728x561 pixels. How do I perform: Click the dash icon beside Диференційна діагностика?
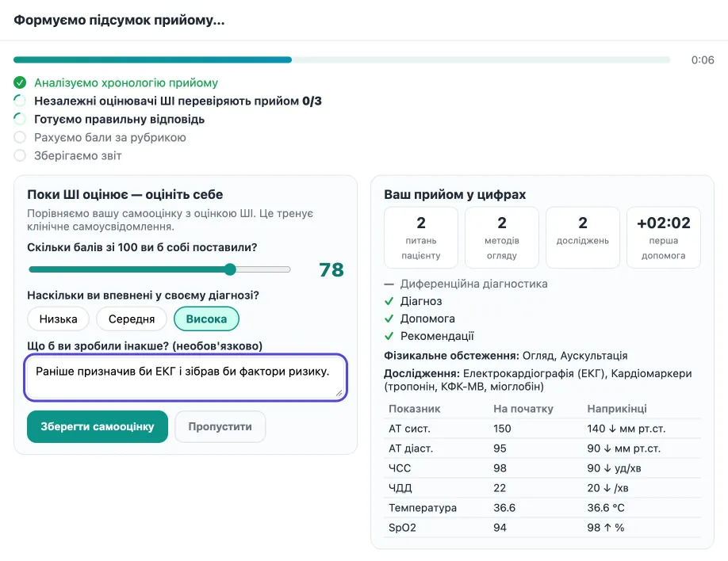tap(389, 284)
